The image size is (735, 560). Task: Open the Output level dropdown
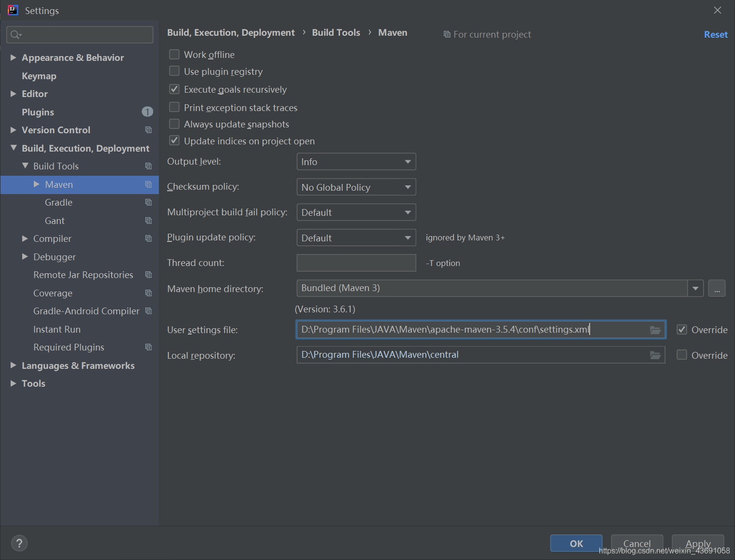(356, 162)
